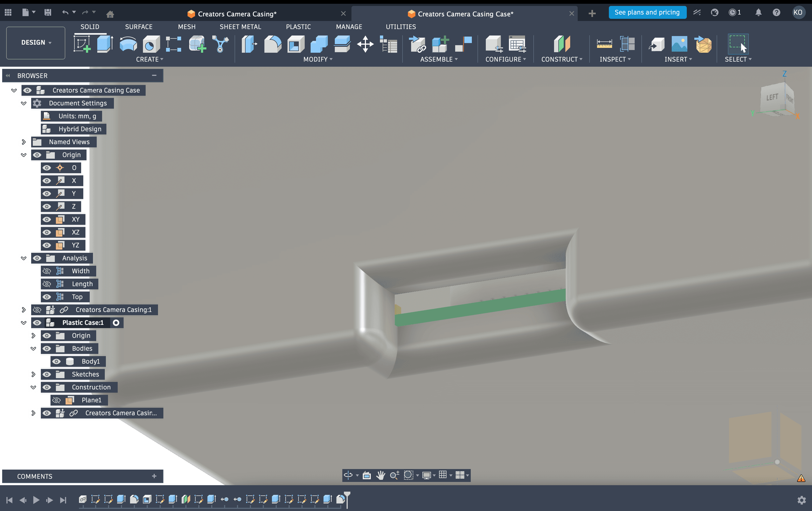Select the Hole tool
Screen dimensions: 812x511
click(151, 44)
